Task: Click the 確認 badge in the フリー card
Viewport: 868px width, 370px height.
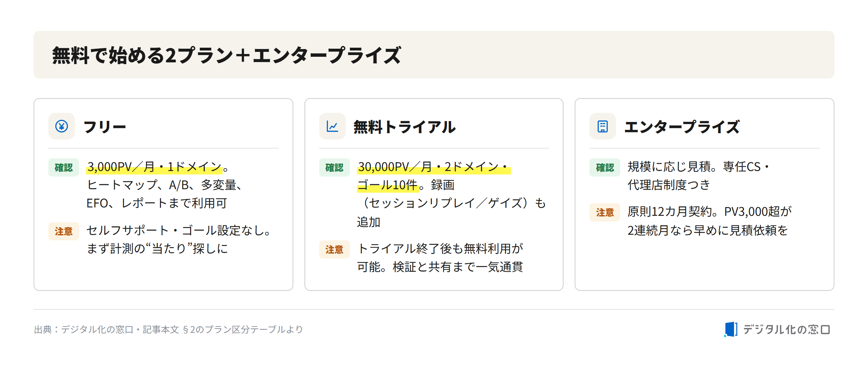Action: (64, 167)
